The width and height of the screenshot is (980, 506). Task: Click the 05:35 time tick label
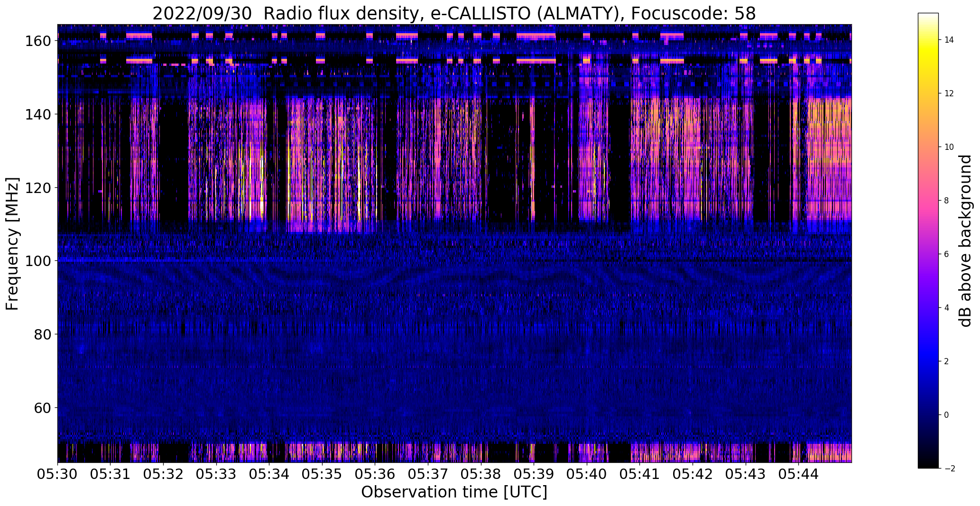(322, 474)
